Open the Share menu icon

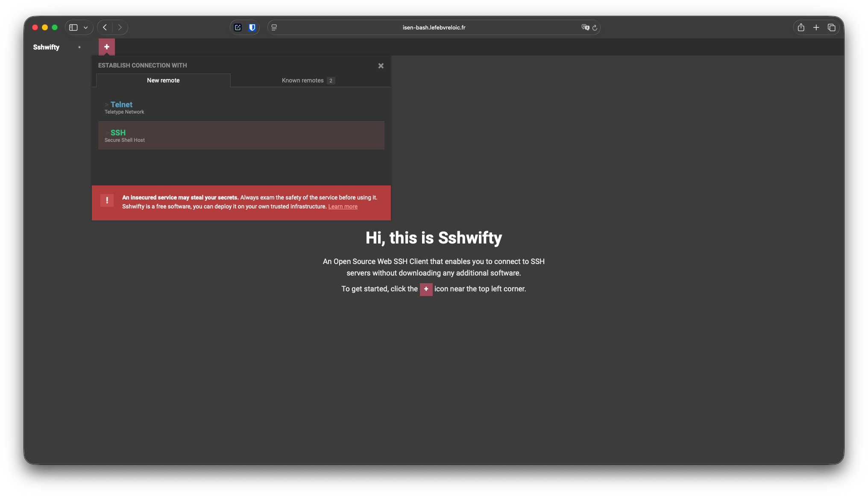801,27
